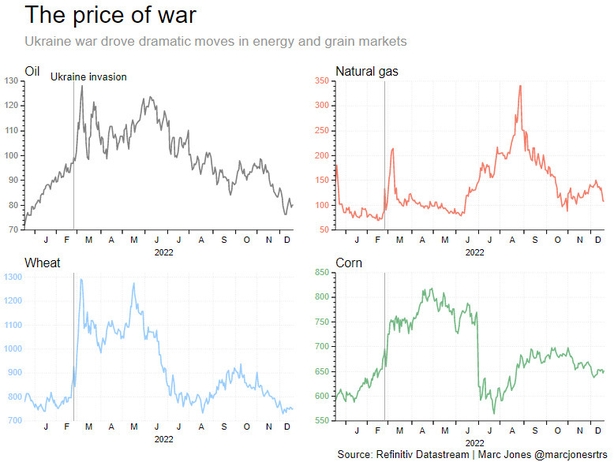This screenshot has width=614, height=462.
Task: Click the 2022 label under Wheat chart
Action: 164,439
